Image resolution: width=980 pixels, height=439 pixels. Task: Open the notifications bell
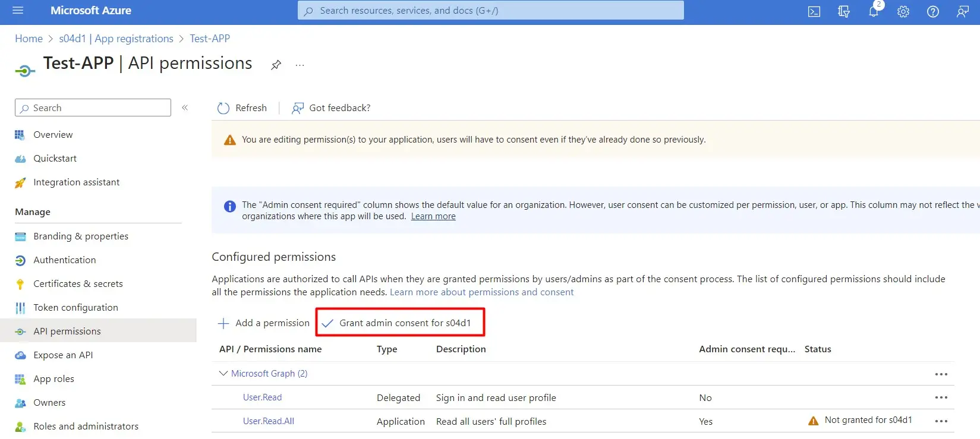874,11
